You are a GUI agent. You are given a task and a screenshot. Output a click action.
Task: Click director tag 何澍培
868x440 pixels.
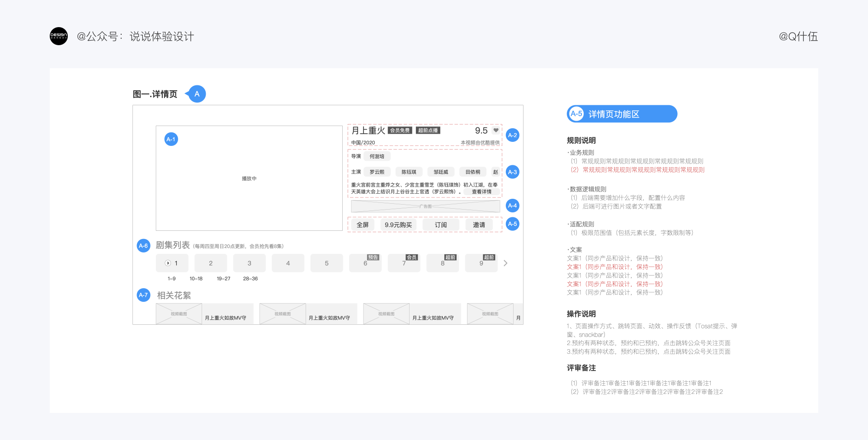tap(377, 156)
